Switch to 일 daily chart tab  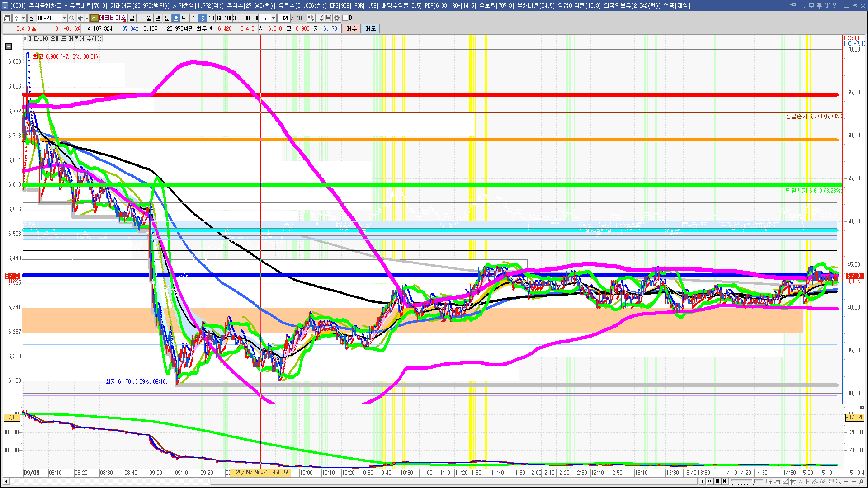click(x=132, y=18)
